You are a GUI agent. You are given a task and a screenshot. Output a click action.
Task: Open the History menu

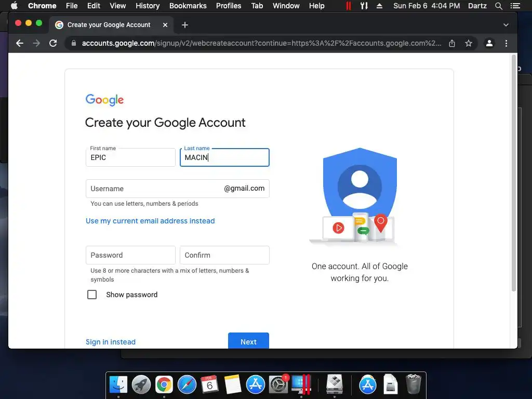(148, 6)
